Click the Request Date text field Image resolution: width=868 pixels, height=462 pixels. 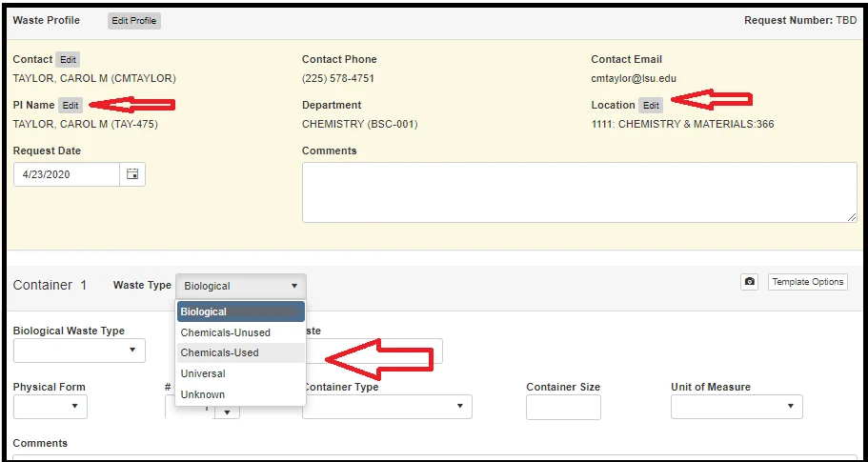tap(66, 174)
